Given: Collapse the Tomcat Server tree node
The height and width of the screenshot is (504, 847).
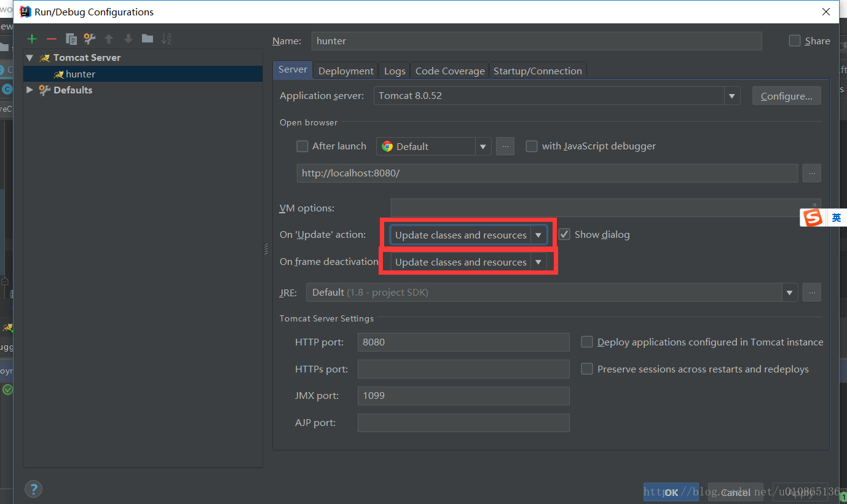Looking at the screenshot, I should tap(30, 58).
